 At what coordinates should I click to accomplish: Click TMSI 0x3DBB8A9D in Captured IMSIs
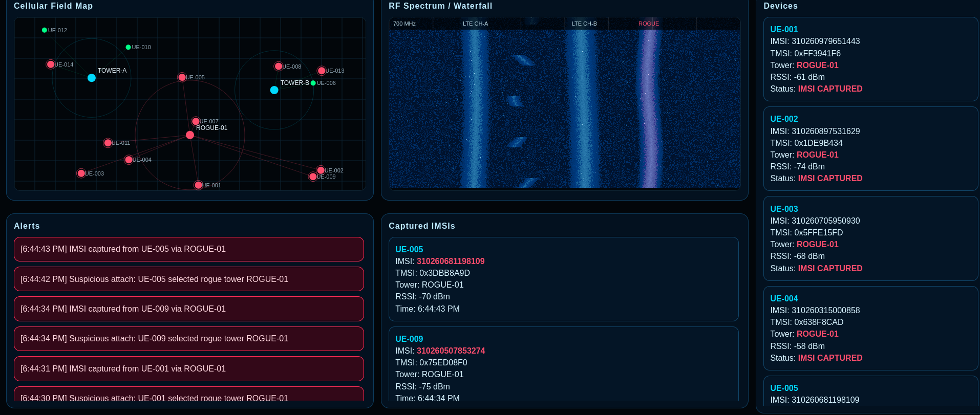click(433, 273)
